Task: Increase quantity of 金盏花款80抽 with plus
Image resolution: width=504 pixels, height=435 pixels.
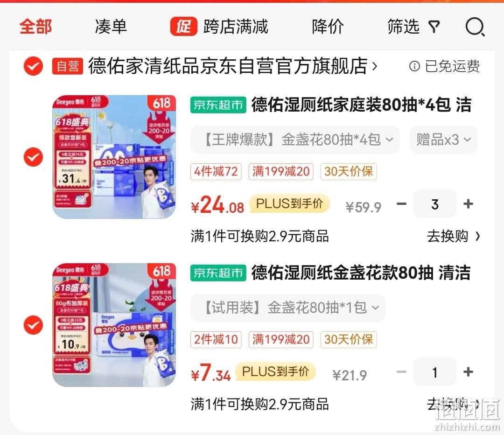Action: (468, 372)
